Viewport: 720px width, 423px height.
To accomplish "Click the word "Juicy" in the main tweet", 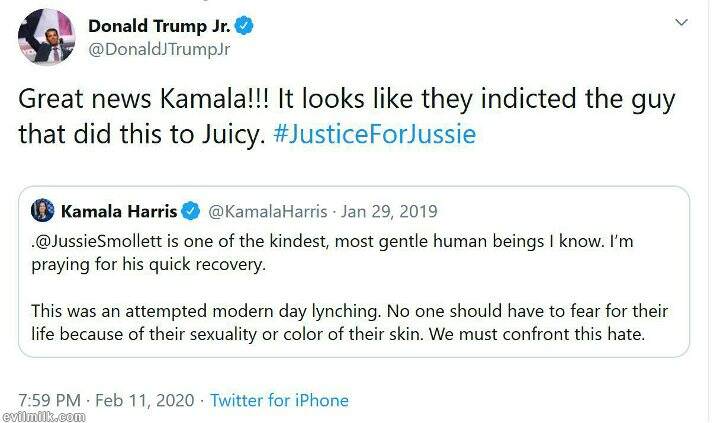I will coord(231,135).
